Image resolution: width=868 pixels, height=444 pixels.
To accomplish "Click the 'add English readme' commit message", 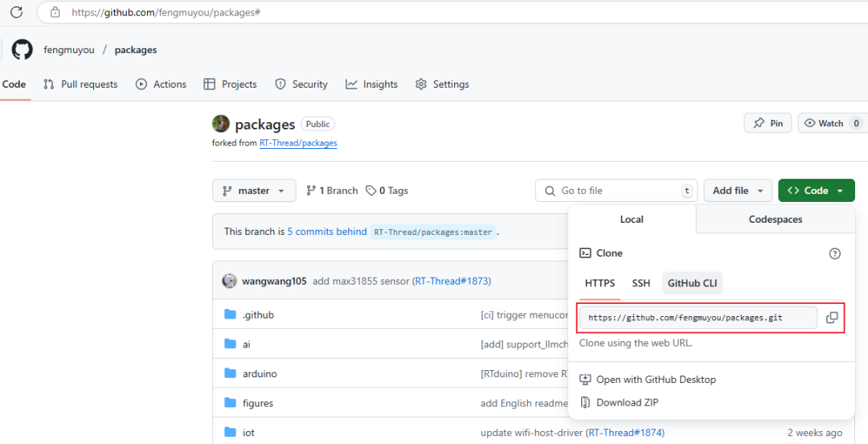I will pyautogui.click(x=524, y=403).
